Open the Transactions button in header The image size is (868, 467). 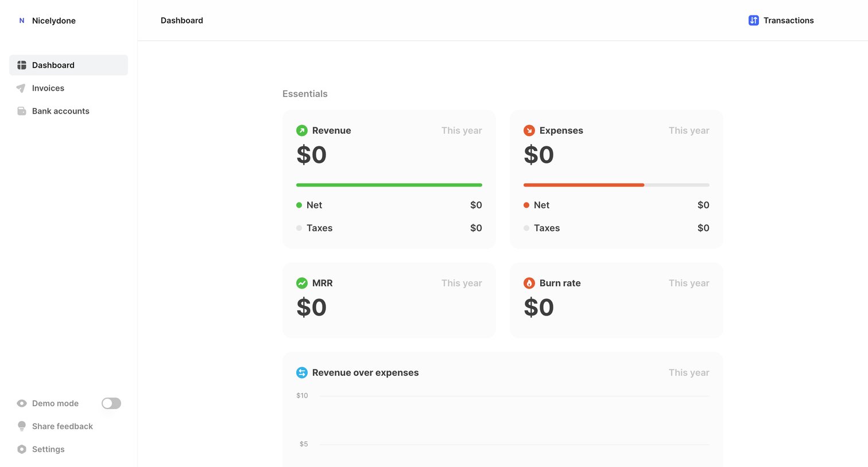tap(781, 21)
